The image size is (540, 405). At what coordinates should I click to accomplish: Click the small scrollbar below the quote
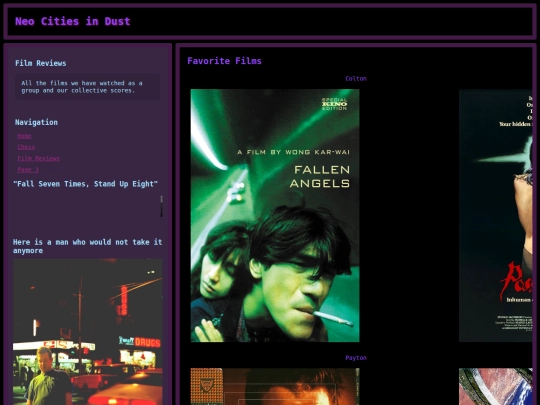point(161,206)
